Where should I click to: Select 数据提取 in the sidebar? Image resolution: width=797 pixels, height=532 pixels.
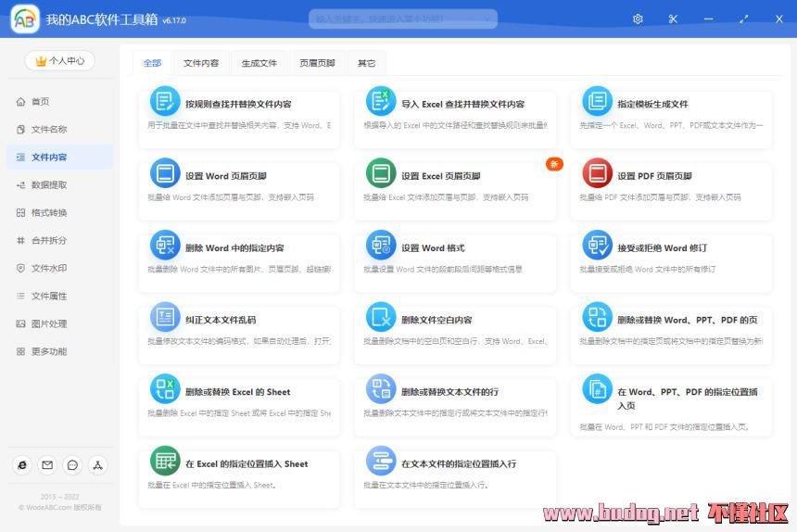coord(59,185)
